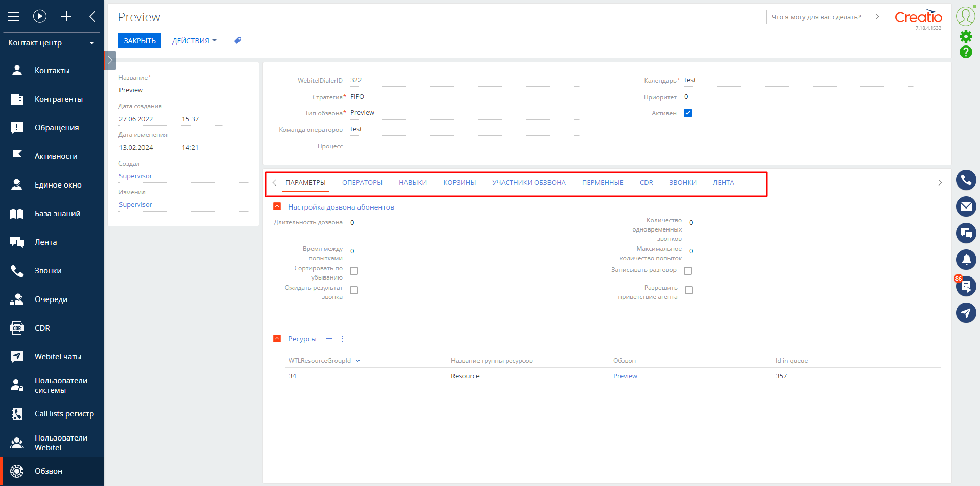Switch to the ЛЕНТА tab
Image resolution: width=980 pixels, height=486 pixels.
(x=723, y=183)
